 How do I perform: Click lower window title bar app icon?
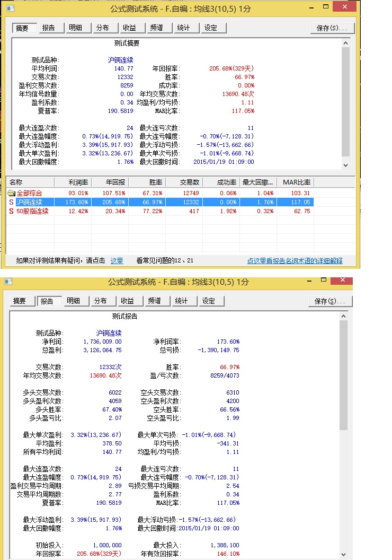click(8, 282)
